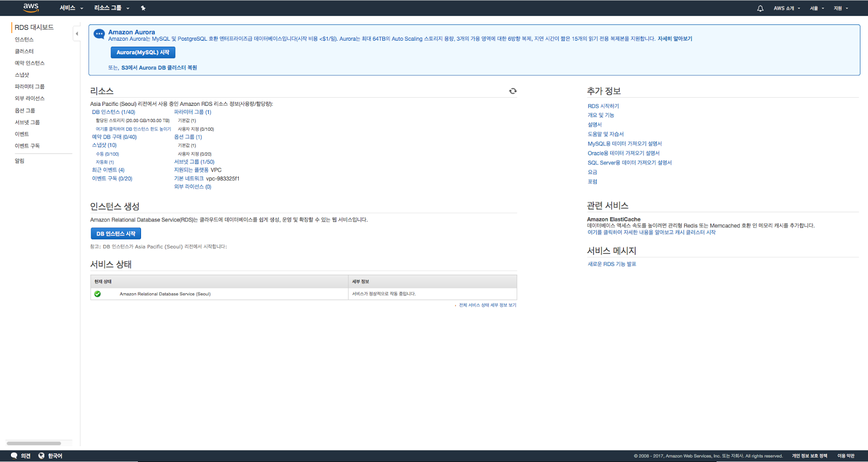Click Amazon Relational Database Service (Seoul) row text

pos(165,294)
